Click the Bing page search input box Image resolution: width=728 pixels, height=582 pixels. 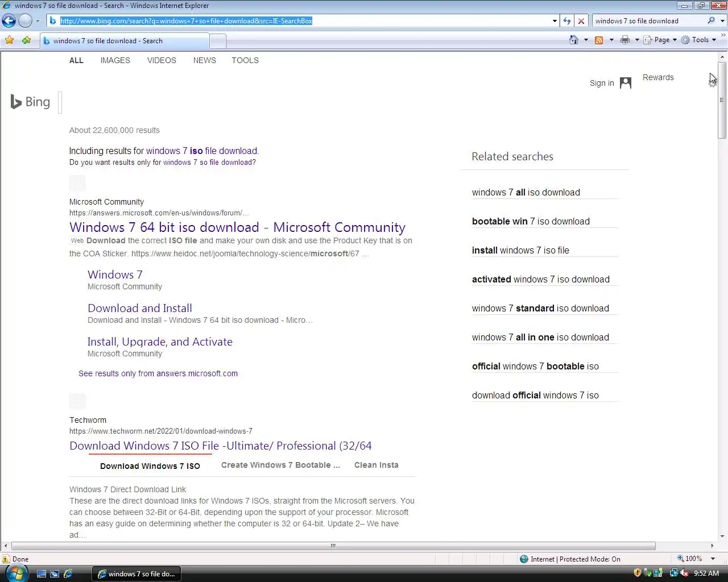60,102
